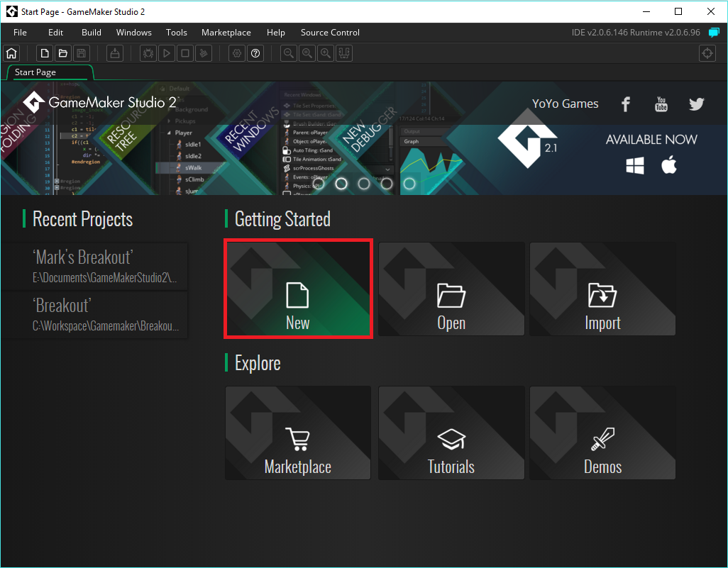Stop the running game via toolbar

[x=184, y=52]
